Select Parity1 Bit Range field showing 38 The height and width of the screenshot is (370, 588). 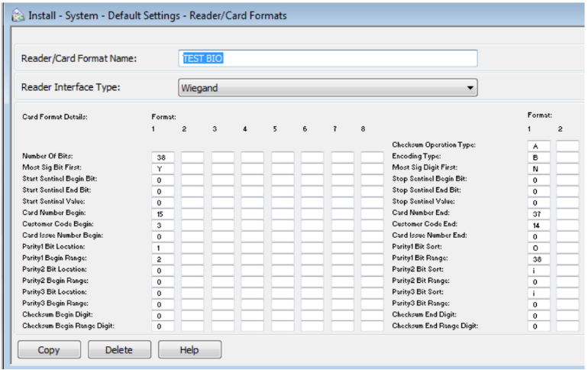tap(537, 259)
